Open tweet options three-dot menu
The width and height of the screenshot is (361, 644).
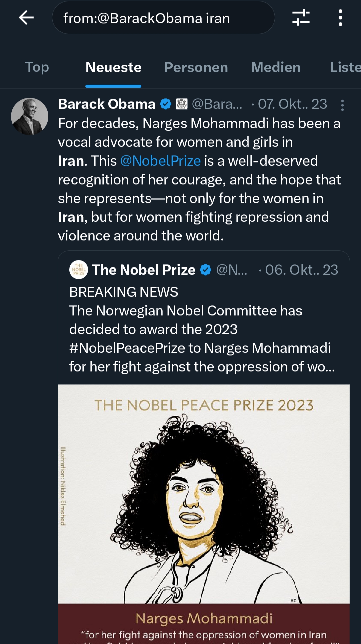point(342,105)
